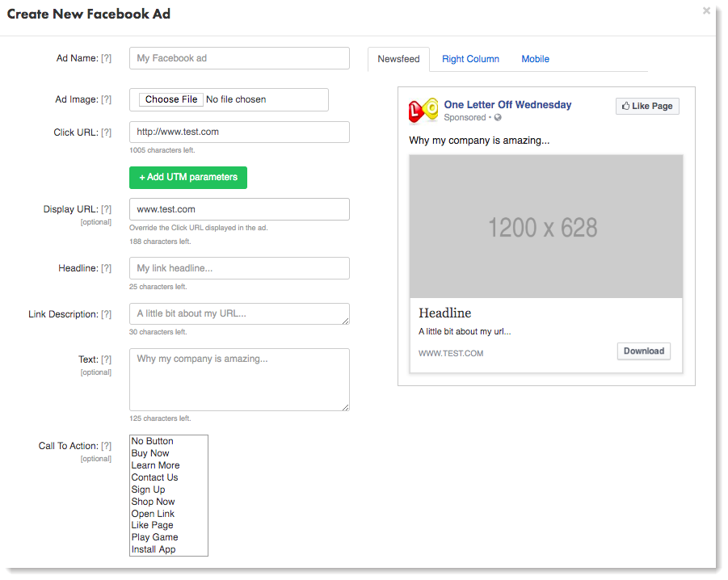Viewport: 728px width, 580px height.
Task: Click the globe audience icon beside Sponsored
Action: (498, 117)
